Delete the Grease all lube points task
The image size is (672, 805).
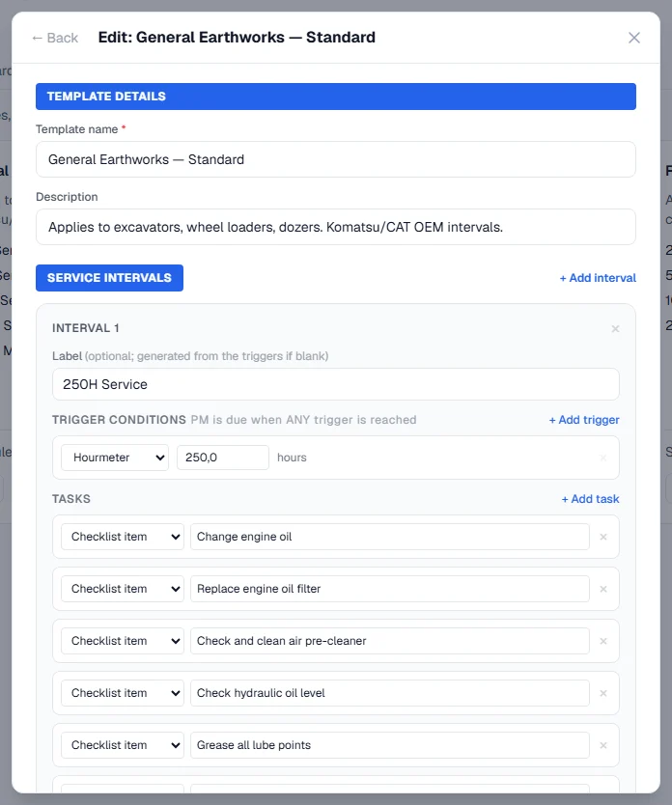[603, 745]
